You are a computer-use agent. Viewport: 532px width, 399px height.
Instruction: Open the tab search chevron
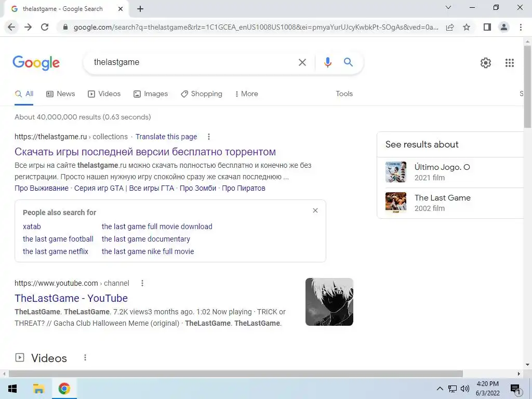point(448,7)
